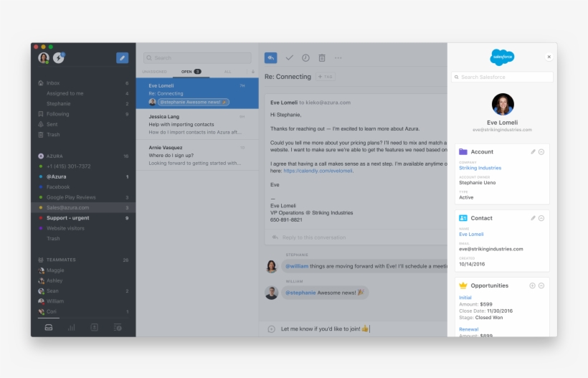588x378 pixels.
Task: Edit the Account card with pencil icon
Action: click(x=533, y=152)
